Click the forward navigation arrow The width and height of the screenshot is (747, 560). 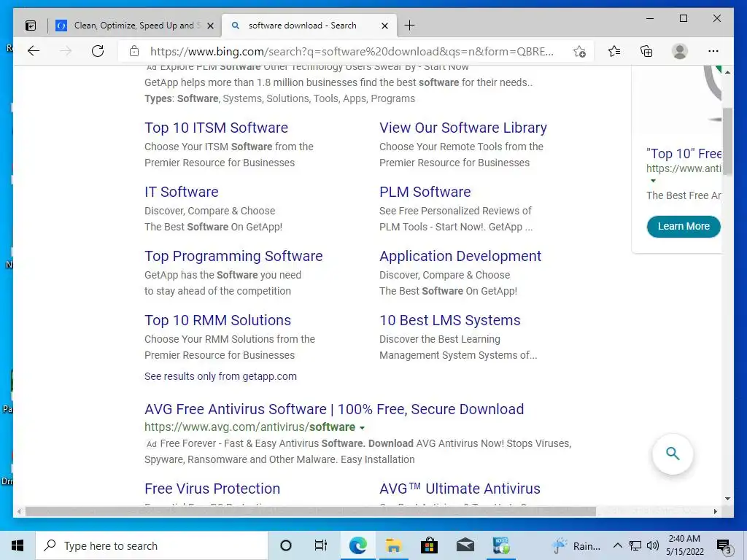[x=66, y=51]
